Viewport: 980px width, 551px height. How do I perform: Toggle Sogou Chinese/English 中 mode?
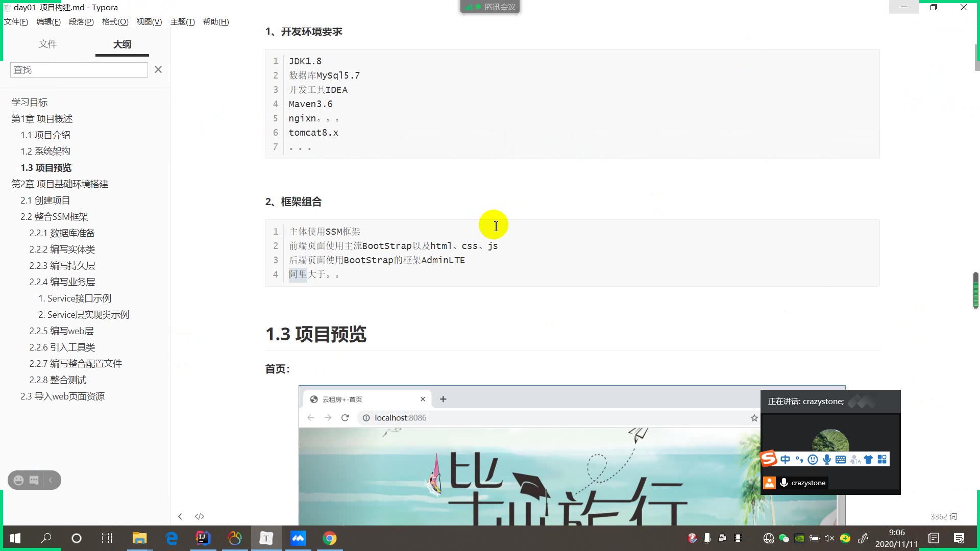click(x=785, y=460)
